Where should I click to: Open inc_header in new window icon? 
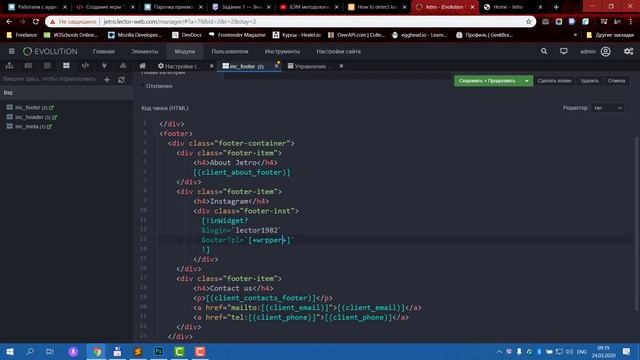(x=55, y=117)
